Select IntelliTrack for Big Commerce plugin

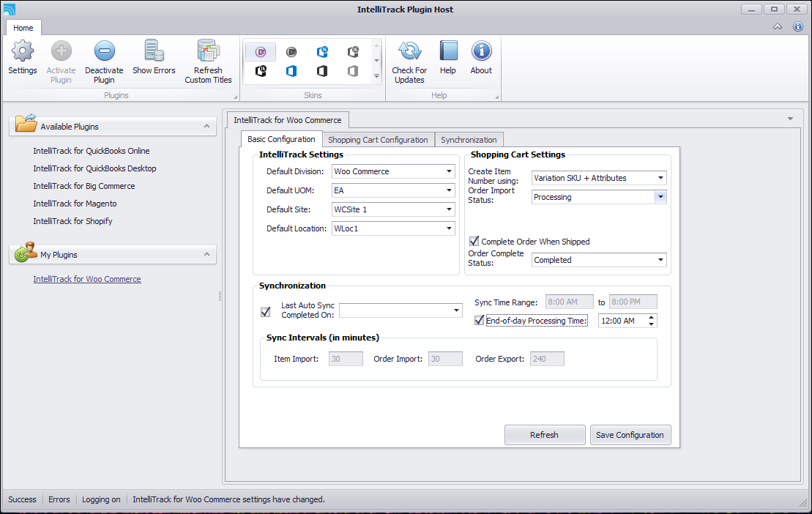(84, 186)
